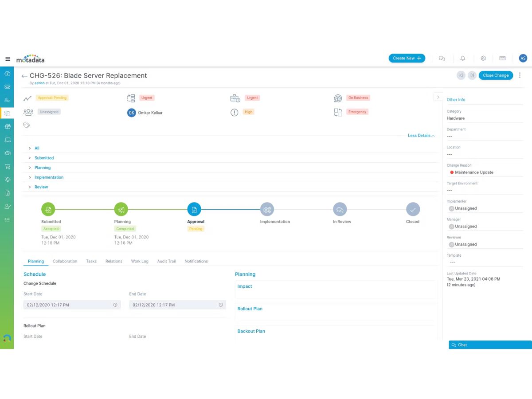Click the Change Schedule Start Date field
532x399 pixels.
click(72, 305)
